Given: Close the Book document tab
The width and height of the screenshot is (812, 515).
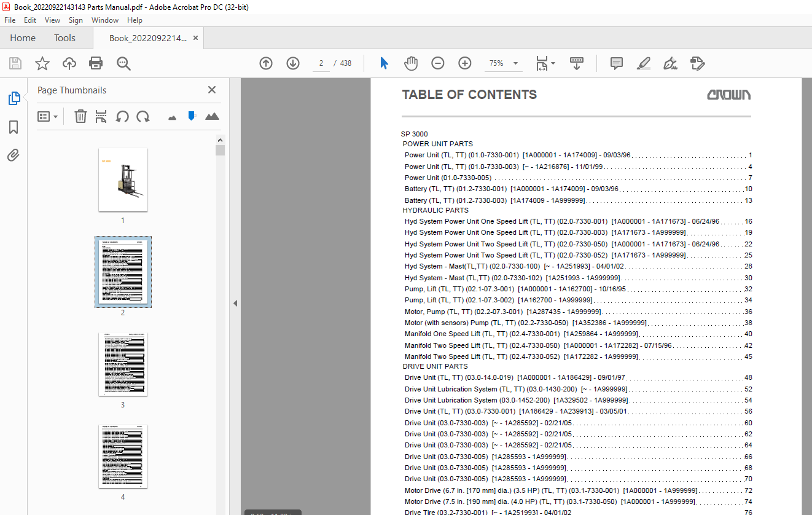Looking at the screenshot, I should [x=195, y=38].
